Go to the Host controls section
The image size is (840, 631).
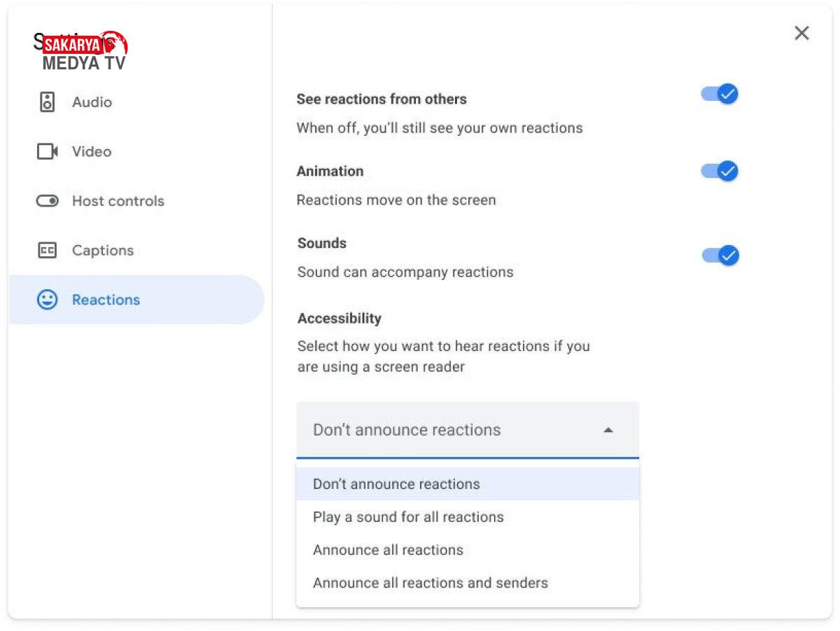click(x=118, y=201)
